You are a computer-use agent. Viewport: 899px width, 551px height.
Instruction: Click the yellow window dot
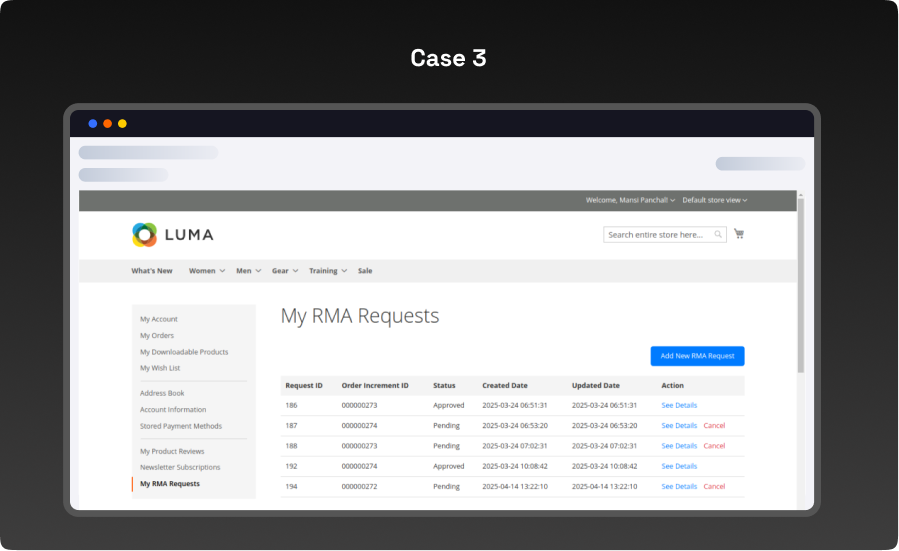pyautogui.click(x=122, y=124)
